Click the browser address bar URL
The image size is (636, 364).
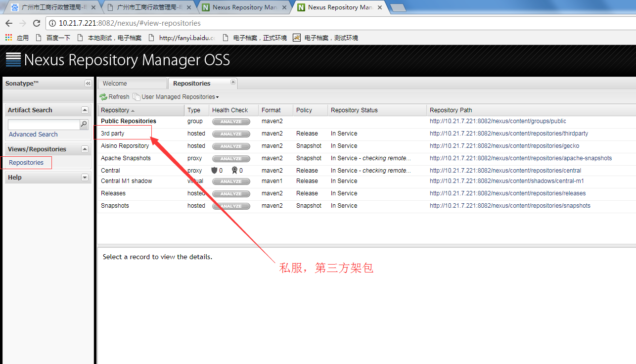(130, 23)
